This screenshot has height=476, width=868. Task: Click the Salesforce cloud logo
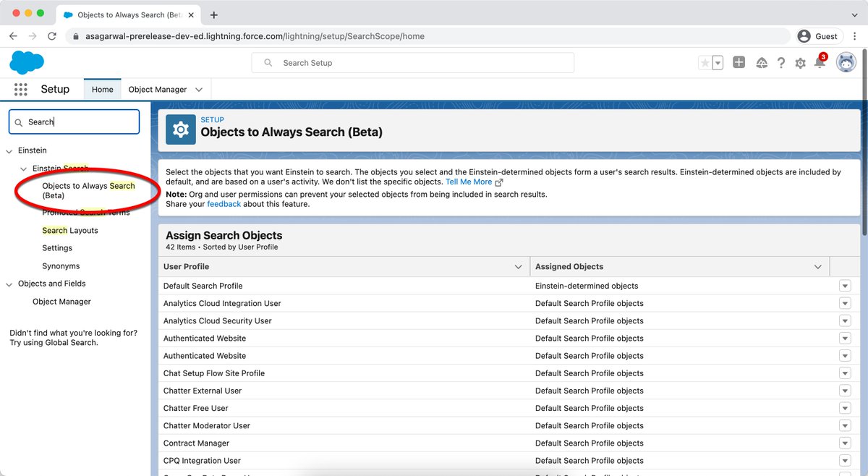(x=27, y=63)
